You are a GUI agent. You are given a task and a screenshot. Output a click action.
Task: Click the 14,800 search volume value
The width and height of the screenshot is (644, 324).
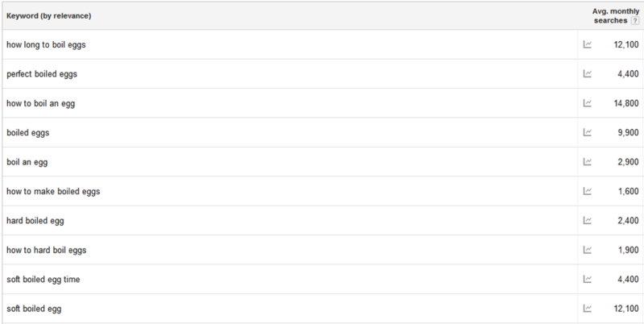pos(626,104)
